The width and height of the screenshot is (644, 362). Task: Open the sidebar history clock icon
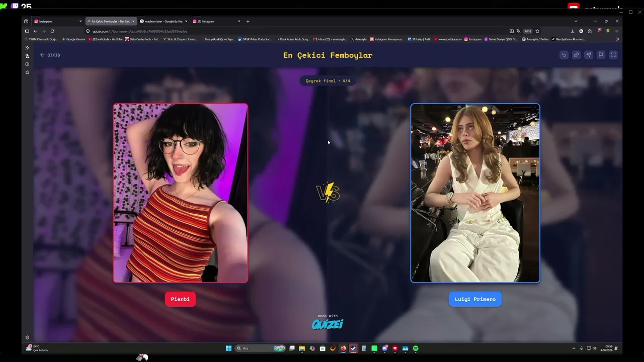(x=27, y=64)
